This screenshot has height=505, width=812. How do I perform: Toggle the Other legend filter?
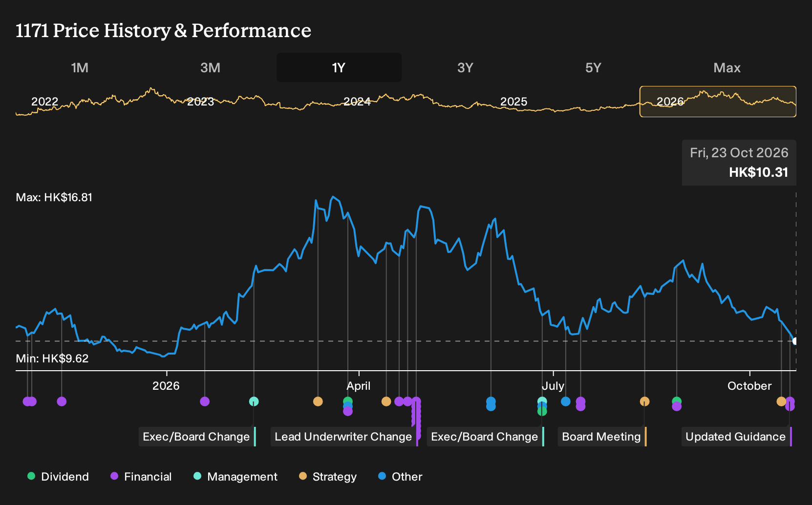point(400,477)
